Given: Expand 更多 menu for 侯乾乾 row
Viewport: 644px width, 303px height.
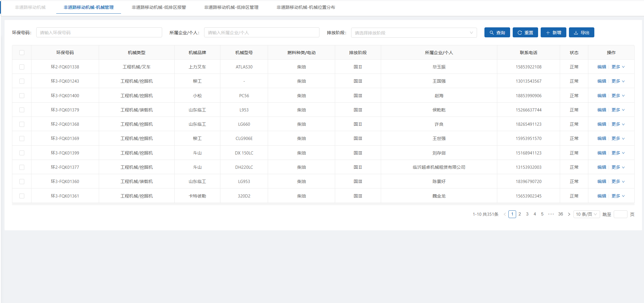Looking at the screenshot, I should pos(618,110).
